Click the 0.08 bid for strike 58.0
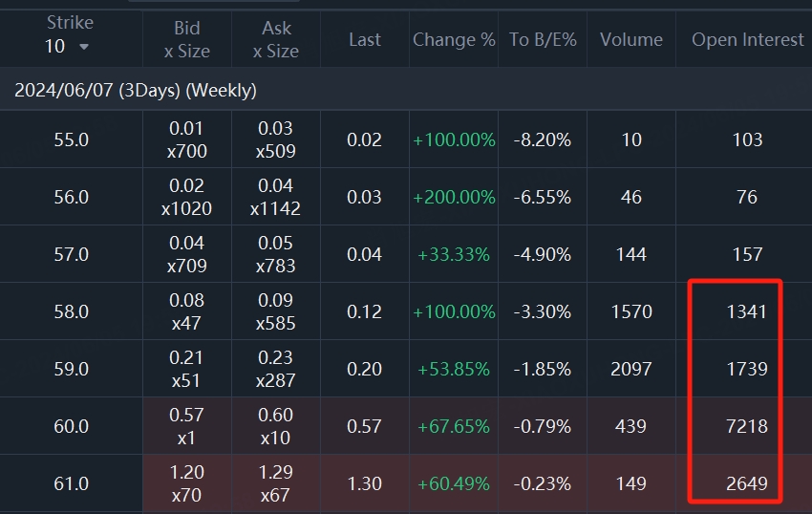The height and width of the screenshot is (514, 812). coord(186,302)
